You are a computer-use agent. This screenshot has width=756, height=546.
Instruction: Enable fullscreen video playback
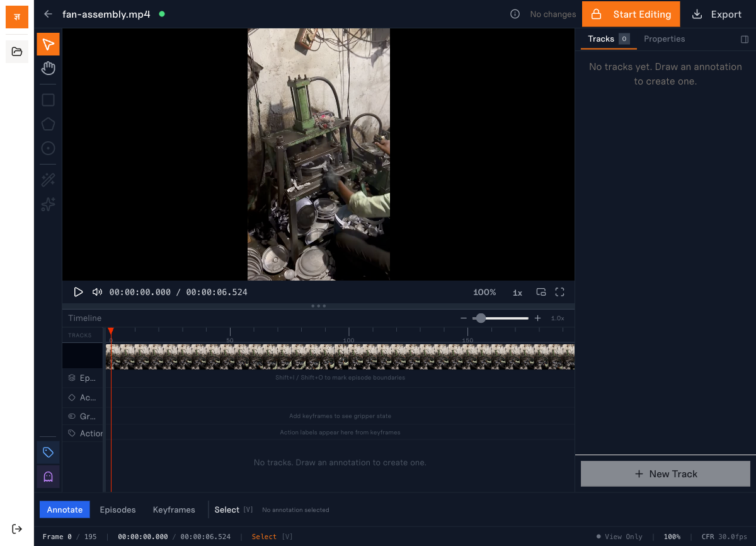(x=559, y=292)
